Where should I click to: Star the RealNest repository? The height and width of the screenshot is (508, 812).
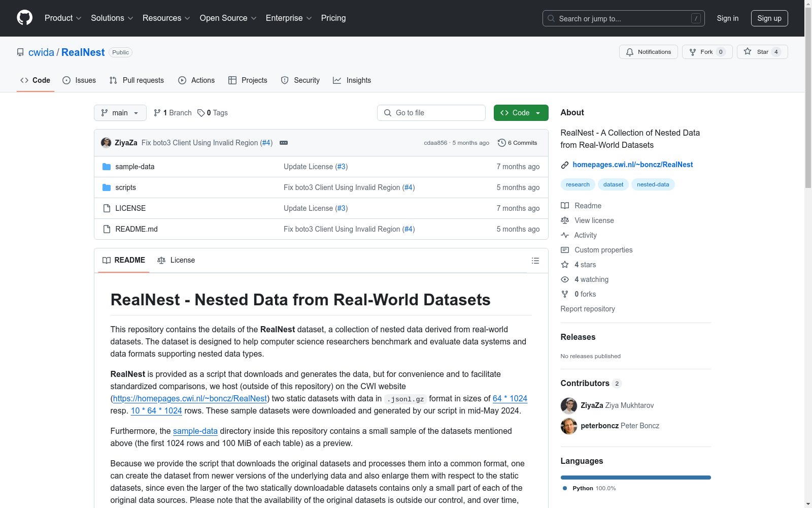point(762,52)
